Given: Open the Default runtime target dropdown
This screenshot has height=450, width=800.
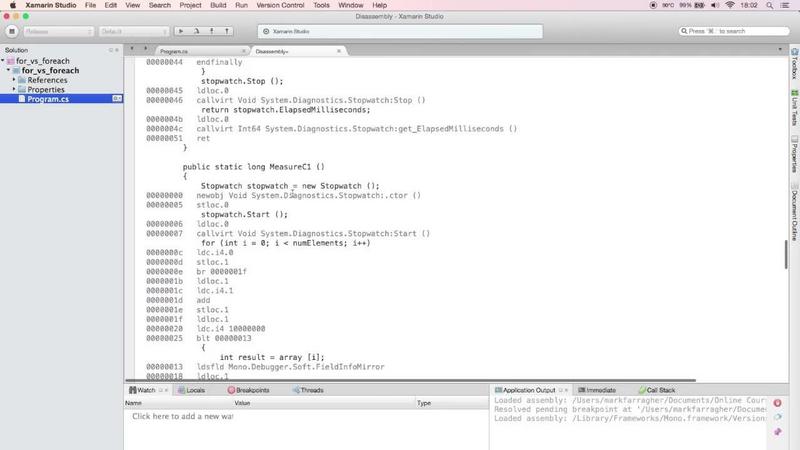Looking at the screenshot, I should (134, 31).
